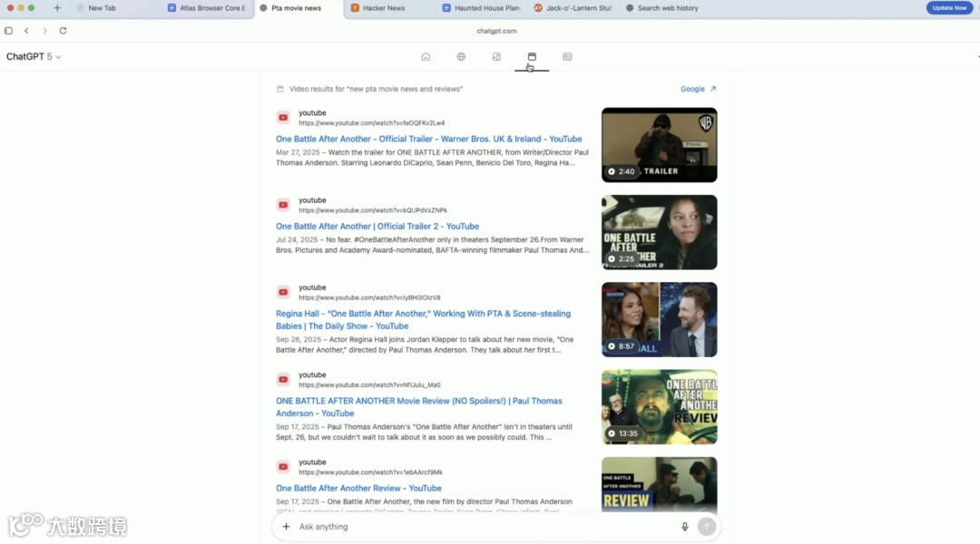Click the microphone dictation icon
Viewport: 980px width, 544px height.
684,527
